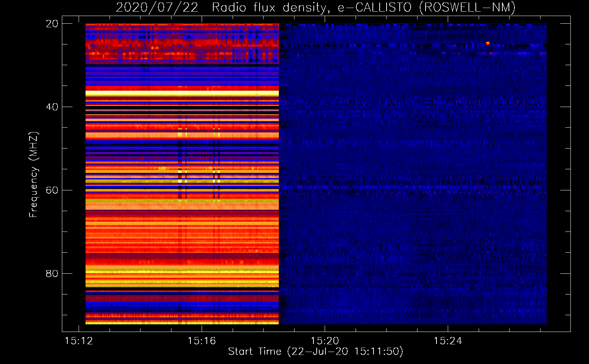Image resolution: width=589 pixels, height=364 pixels.
Task: Click the 80 MHz frequency tick label
Action: coord(52,274)
